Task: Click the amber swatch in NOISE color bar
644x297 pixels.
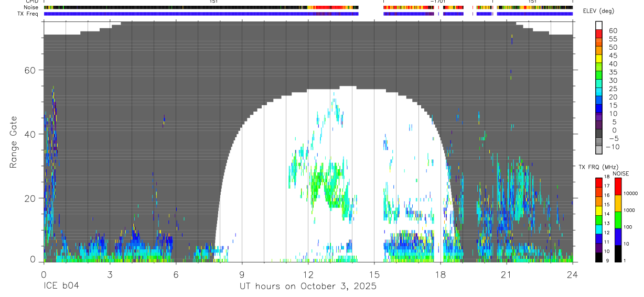Action: [x=618, y=203]
